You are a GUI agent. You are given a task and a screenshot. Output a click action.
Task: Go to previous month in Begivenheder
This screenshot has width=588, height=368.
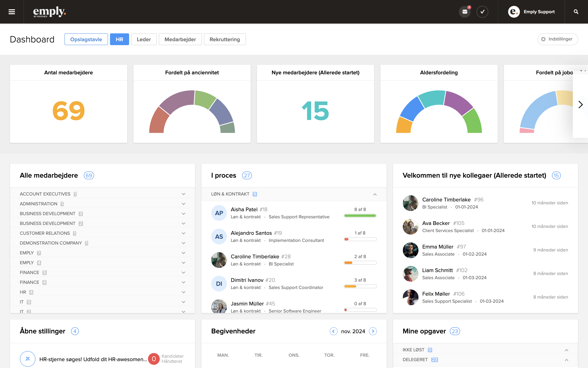(x=333, y=331)
